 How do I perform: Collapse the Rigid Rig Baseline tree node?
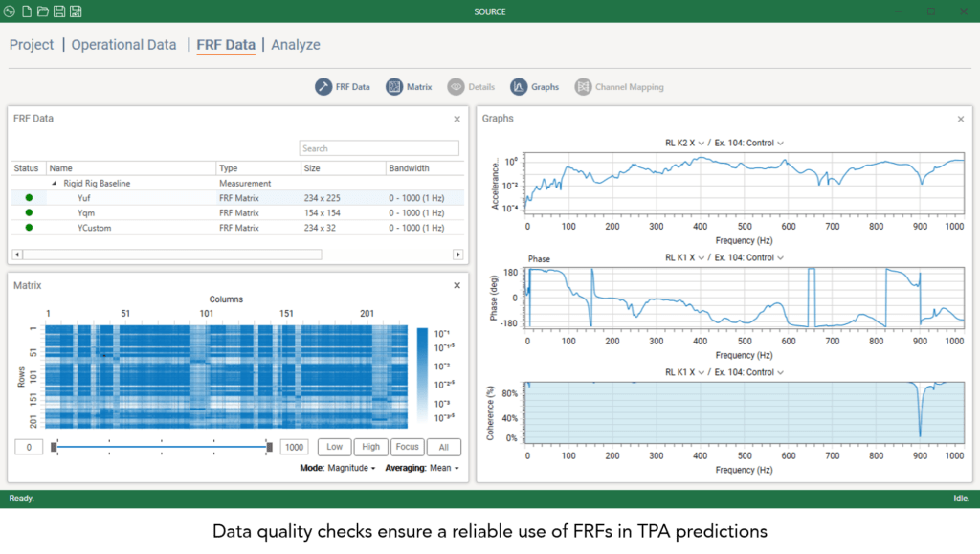pos(55,183)
